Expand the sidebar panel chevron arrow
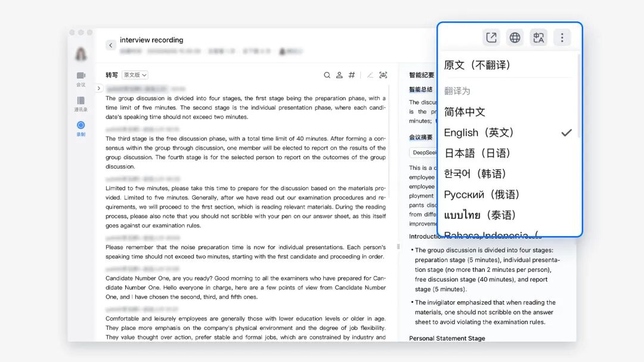Image resolution: width=644 pixels, height=362 pixels. [x=98, y=88]
